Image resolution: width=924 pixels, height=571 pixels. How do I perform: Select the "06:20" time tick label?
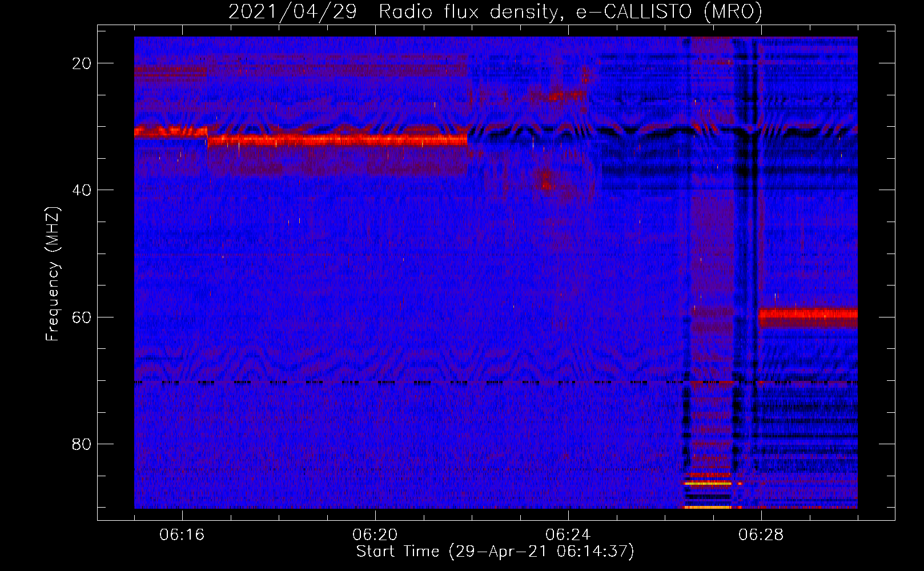click(x=375, y=535)
